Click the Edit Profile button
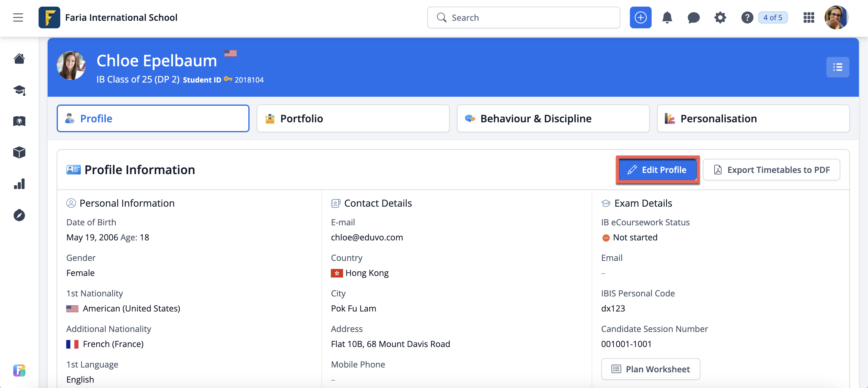The width and height of the screenshot is (868, 388). click(x=657, y=170)
